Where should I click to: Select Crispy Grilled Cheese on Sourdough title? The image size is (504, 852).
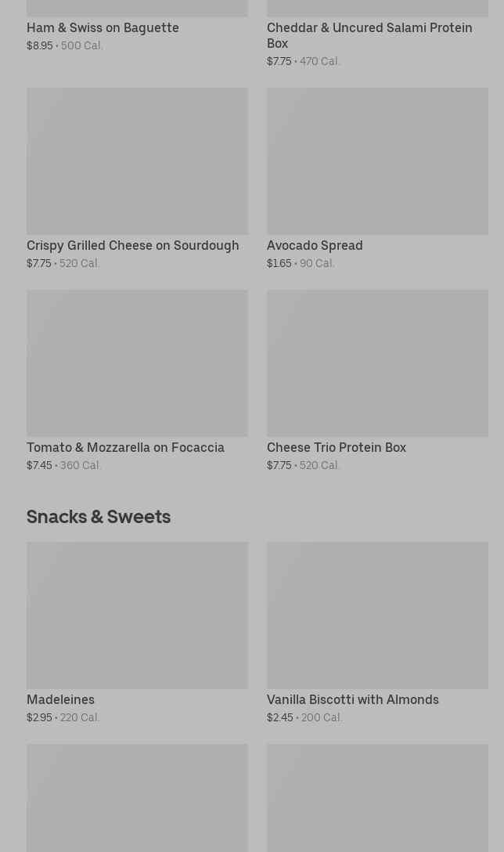click(x=132, y=246)
